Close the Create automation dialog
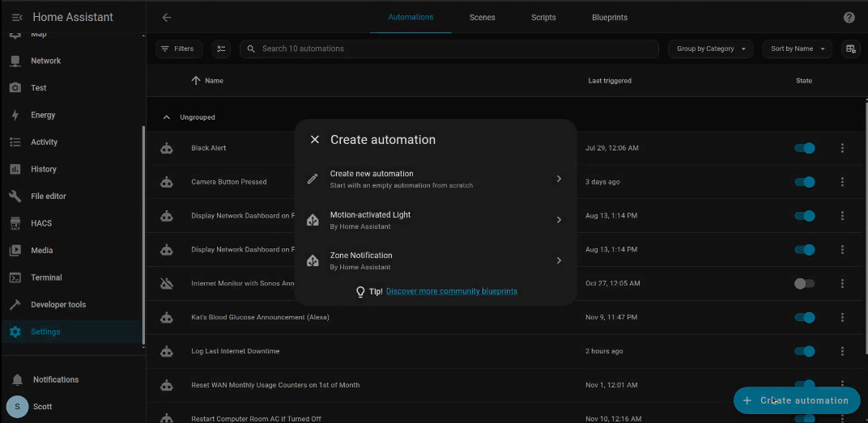The image size is (868, 423). click(x=315, y=140)
